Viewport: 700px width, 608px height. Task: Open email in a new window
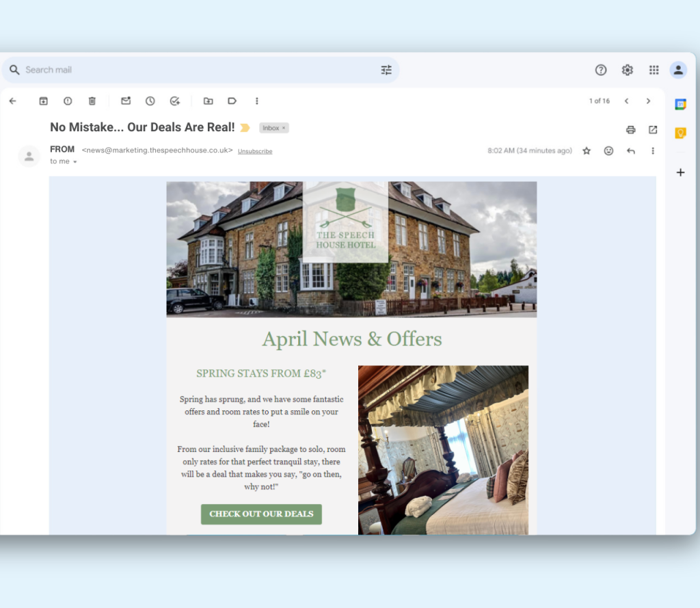653,129
